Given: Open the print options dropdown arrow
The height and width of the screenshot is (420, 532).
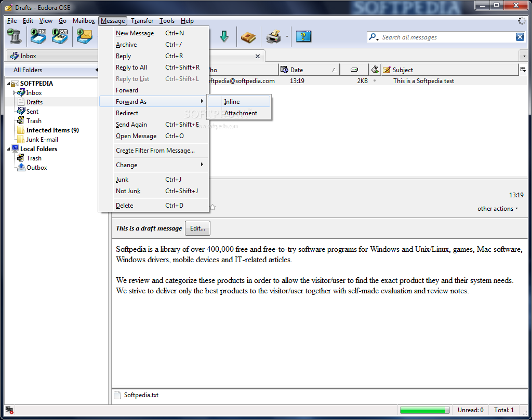Looking at the screenshot, I should tap(287, 37).
